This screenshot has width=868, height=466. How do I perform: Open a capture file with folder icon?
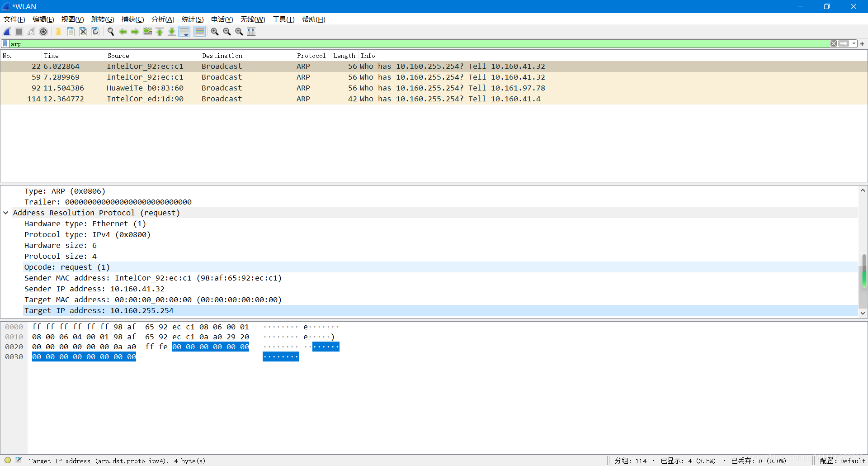click(58, 32)
